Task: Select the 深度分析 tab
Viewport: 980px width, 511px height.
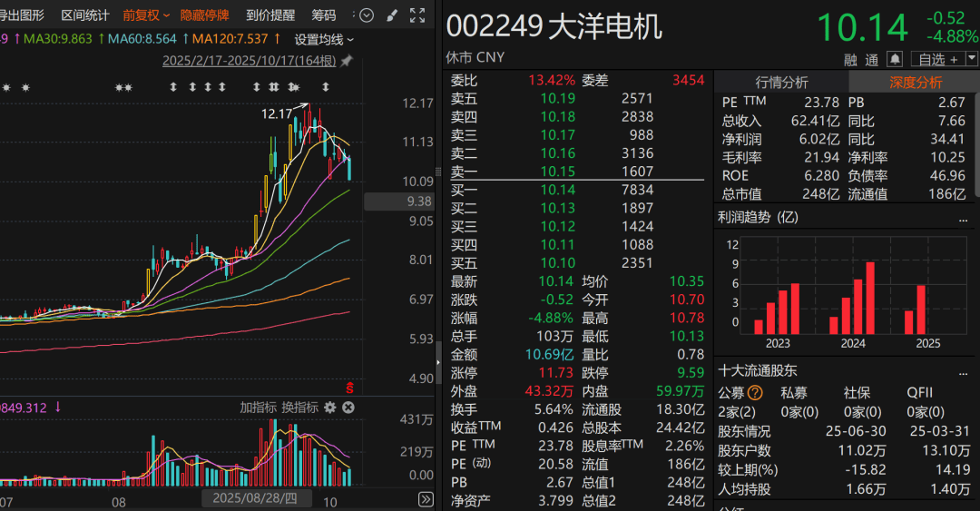Action: click(x=915, y=82)
